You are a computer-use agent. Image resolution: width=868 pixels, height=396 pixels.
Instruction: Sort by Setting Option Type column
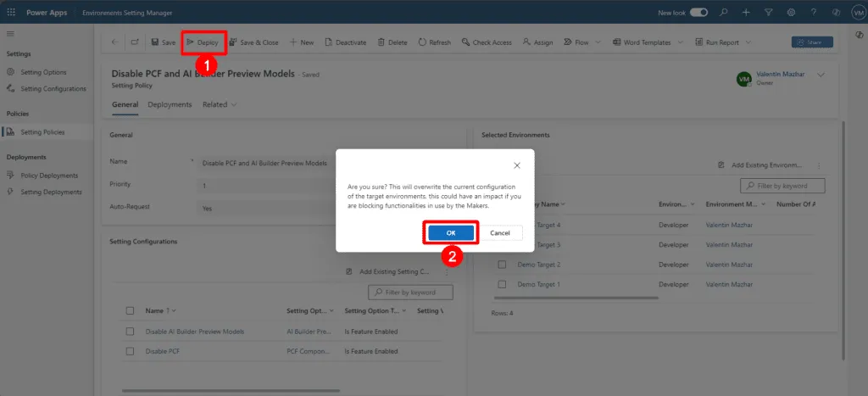point(376,310)
